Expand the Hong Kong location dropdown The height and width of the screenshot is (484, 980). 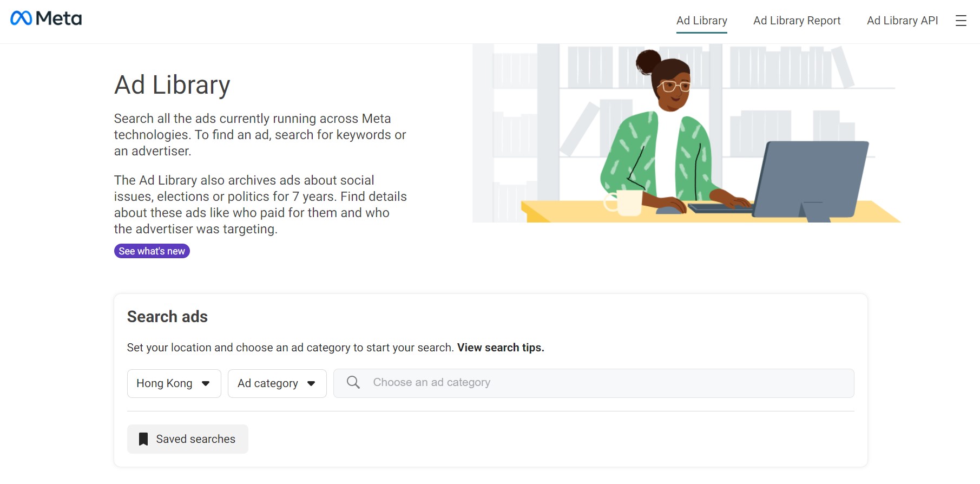(174, 383)
